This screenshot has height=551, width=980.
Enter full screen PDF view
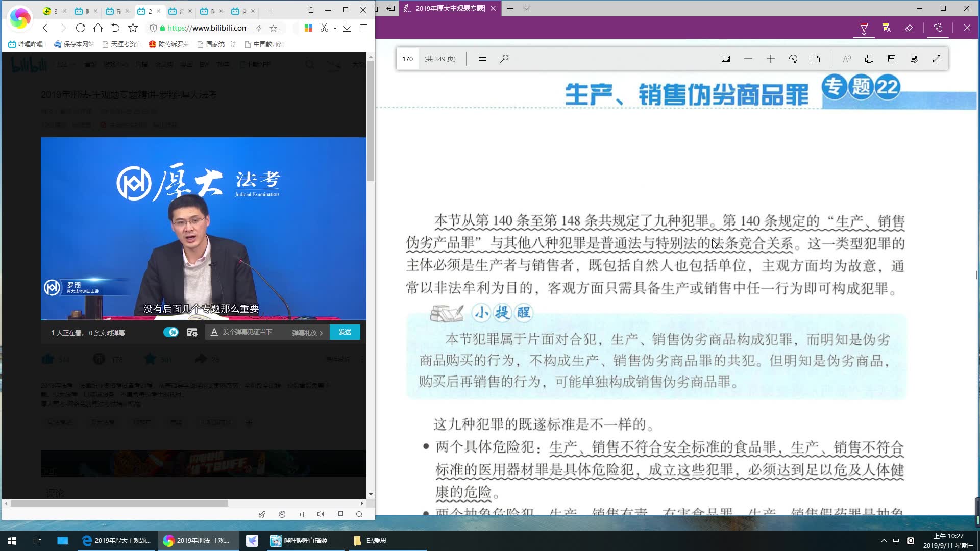point(937,59)
